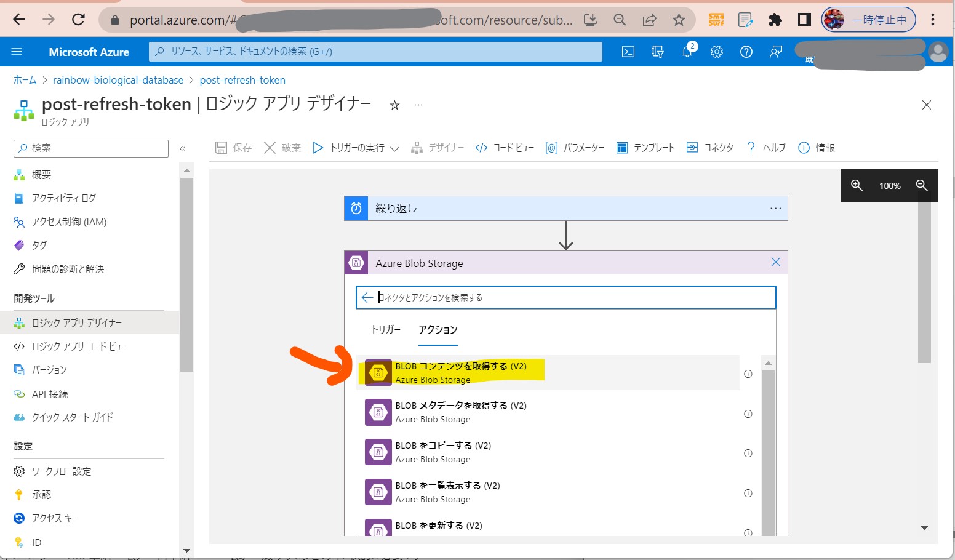Open Azure portal settings gear
The image size is (955, 560).
pyautogui.click(x=717, y=52)
